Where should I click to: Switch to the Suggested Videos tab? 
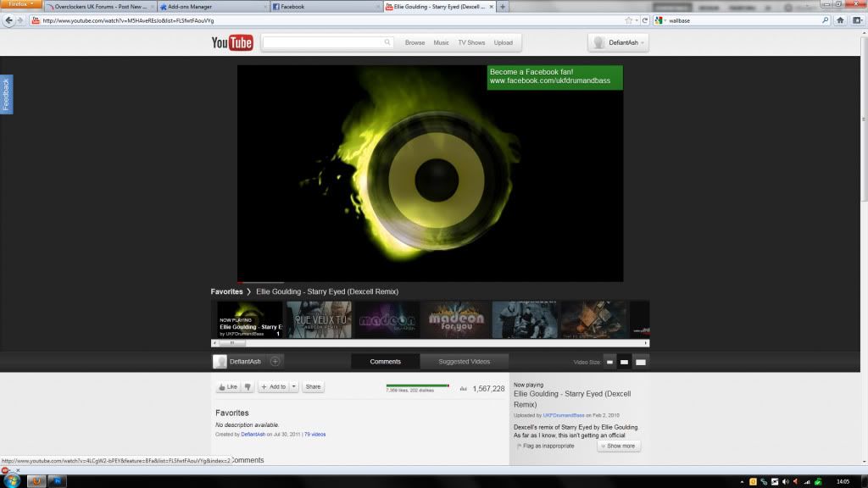[464, 362]
